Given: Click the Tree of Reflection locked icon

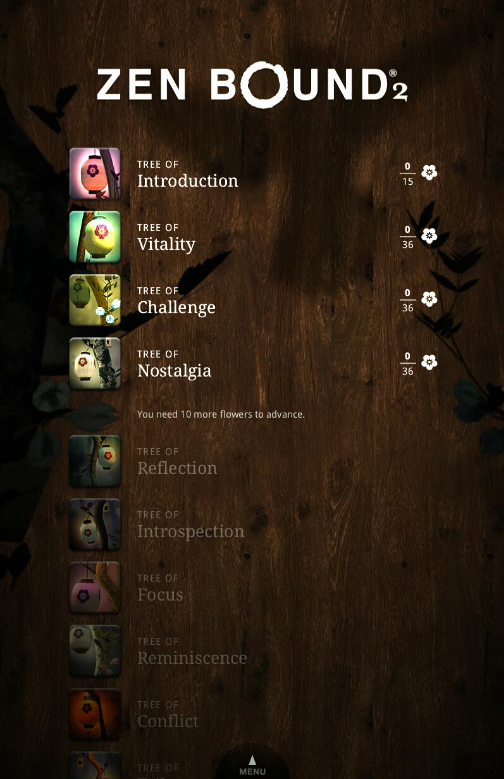Looking at the screenshot, I should (94, 461).
